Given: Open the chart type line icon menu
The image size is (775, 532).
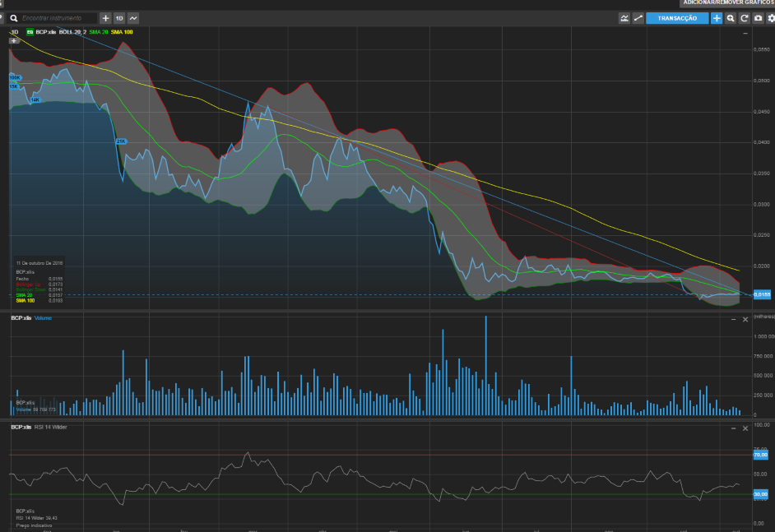Looking at the screenshot, I should [133, 17].
